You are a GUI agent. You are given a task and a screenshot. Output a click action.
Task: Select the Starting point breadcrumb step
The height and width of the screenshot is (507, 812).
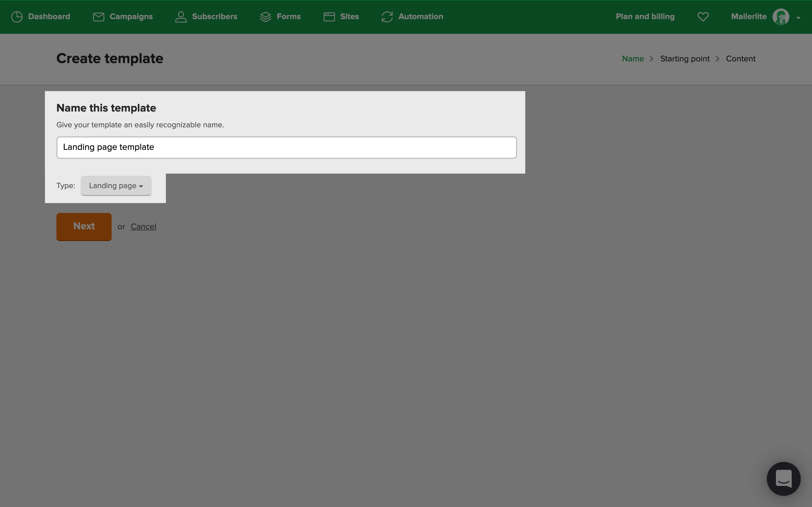coord(685,59)
